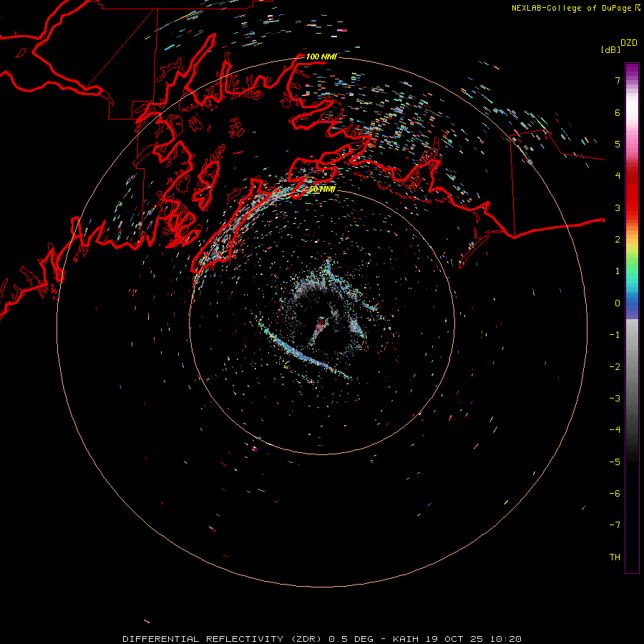The width and height of the screenshot is (644, 644).
Task: Click the DZD legend title
Action: (x=629, y=43)
